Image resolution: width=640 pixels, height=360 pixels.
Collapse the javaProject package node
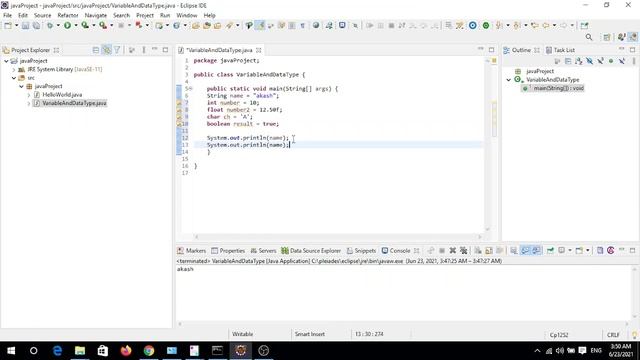22,86
